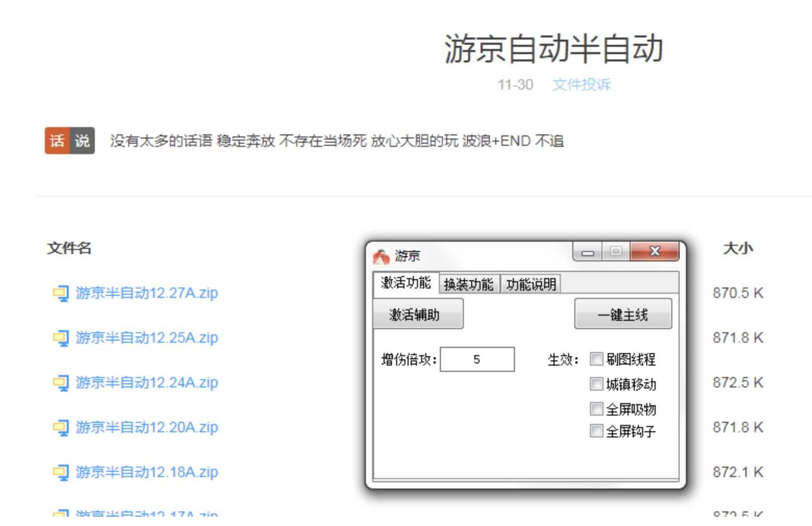Download 游京半自动12.25A.zip
812x526 pixels.
[147, 338]
